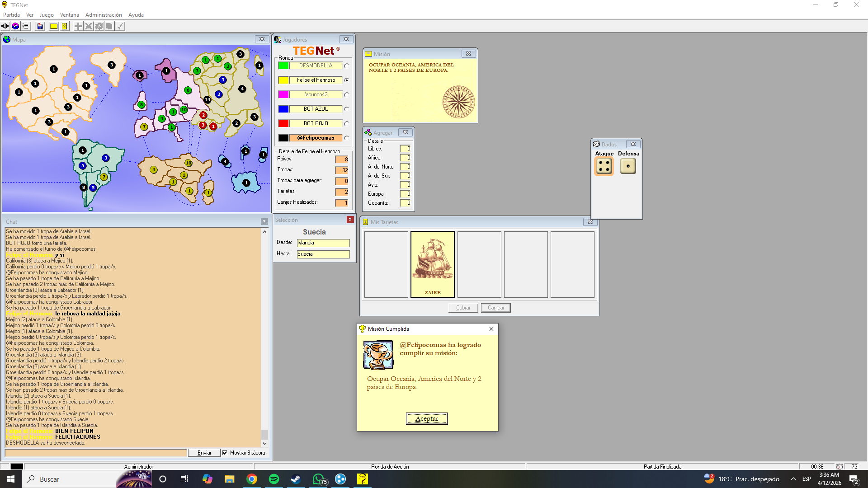Screen dimensions: 868x488
Task: Click the defense dice showing one
Action: pyautogui.click(x=628, y=166)
